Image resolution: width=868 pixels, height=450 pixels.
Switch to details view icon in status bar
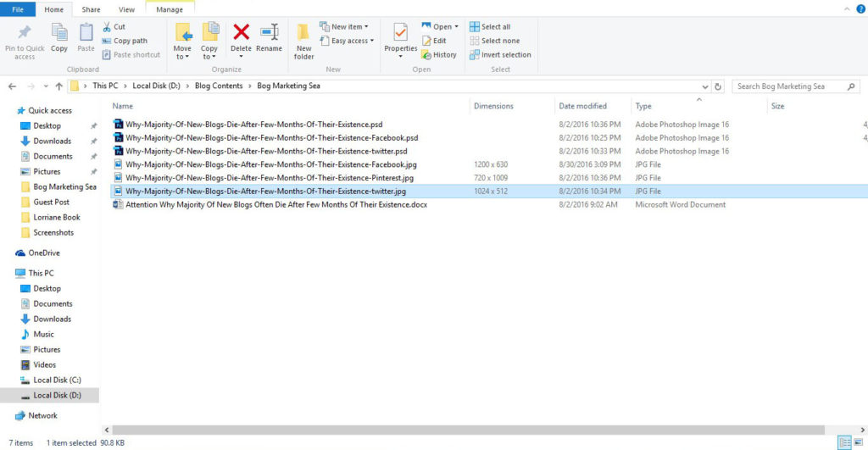pyautogui.click(x=845, y=442)
